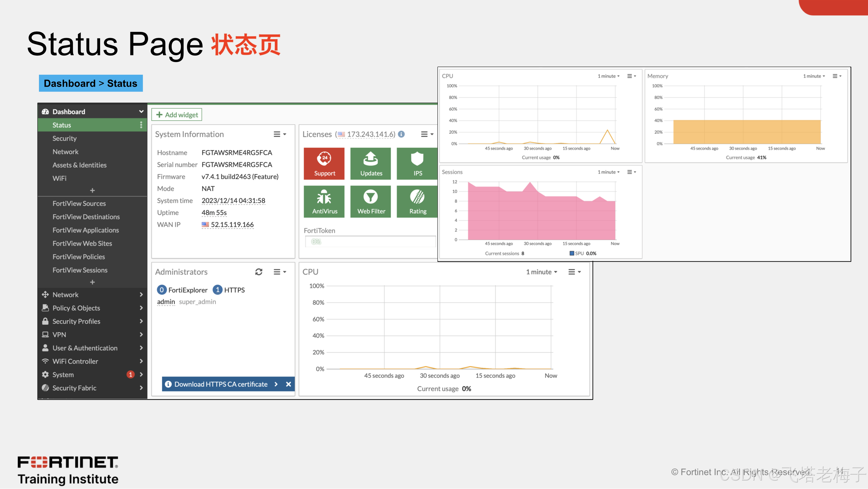Refresh the Administrators widget

(x=258, y=272)
